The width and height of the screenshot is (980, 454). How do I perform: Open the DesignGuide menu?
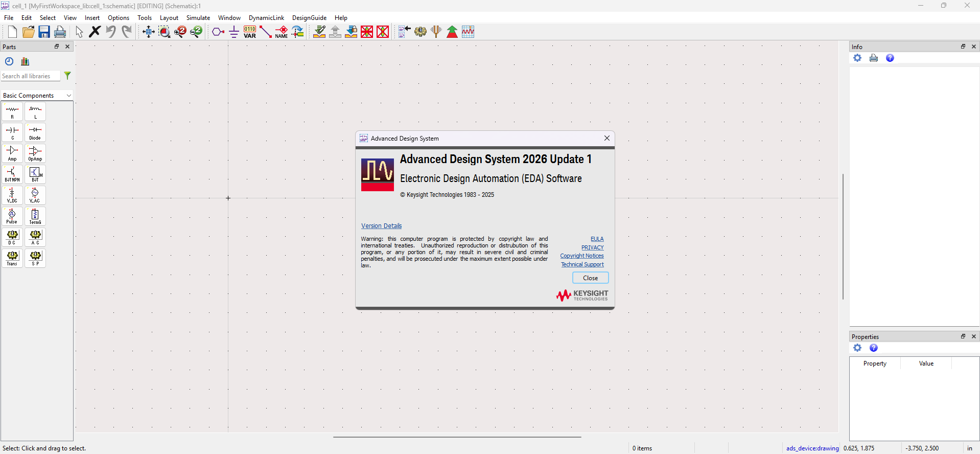tap(309, 18)
